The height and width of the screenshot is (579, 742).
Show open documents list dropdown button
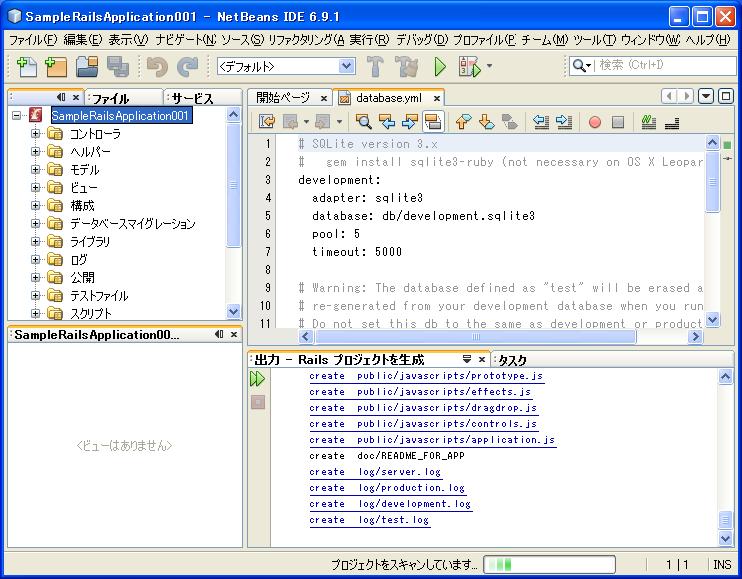point(706,96)
